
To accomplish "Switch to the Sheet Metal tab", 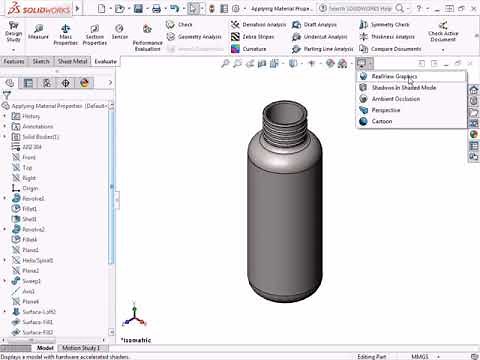I will pos(72,61).
